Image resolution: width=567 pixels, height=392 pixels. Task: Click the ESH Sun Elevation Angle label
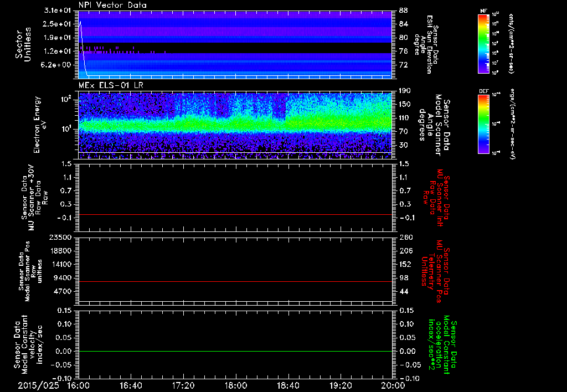pyautogui.click(x=426, y=44)
